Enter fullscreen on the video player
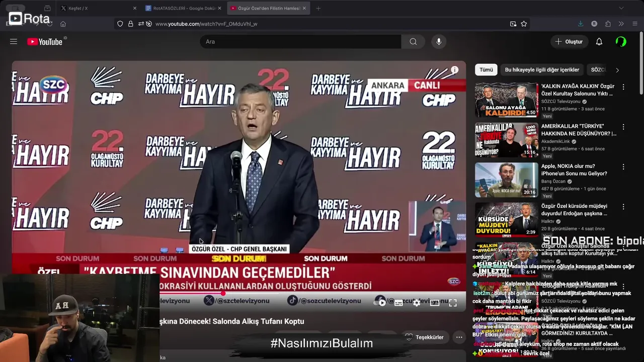The image size is (644, 362). (453, 303)
